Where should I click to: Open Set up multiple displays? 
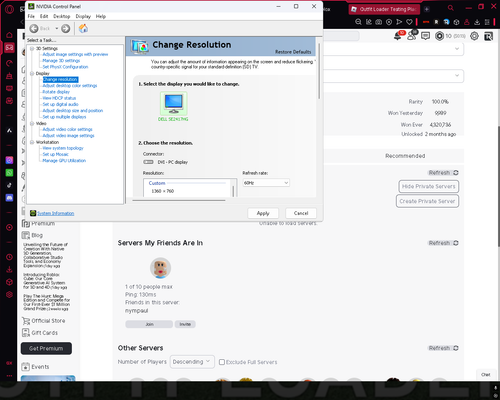64,117
